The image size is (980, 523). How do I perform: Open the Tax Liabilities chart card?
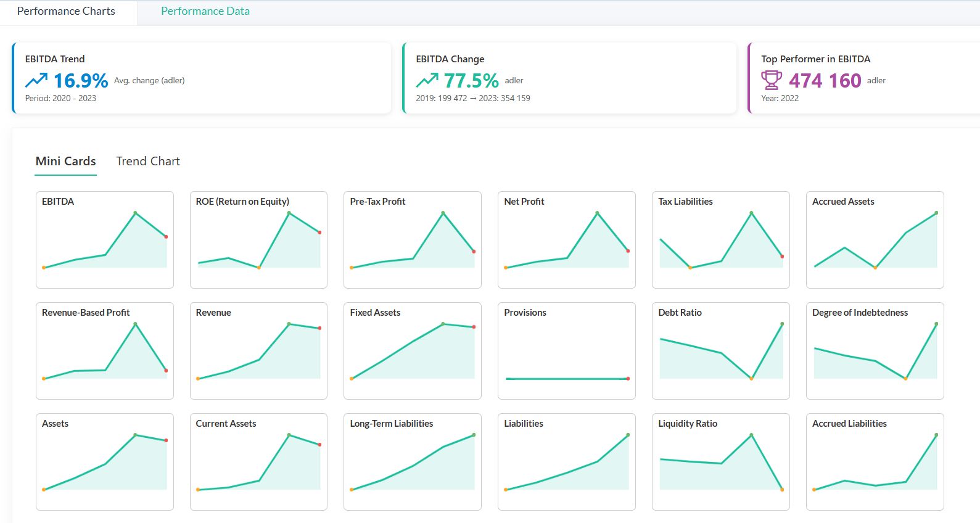coord(720,240)
